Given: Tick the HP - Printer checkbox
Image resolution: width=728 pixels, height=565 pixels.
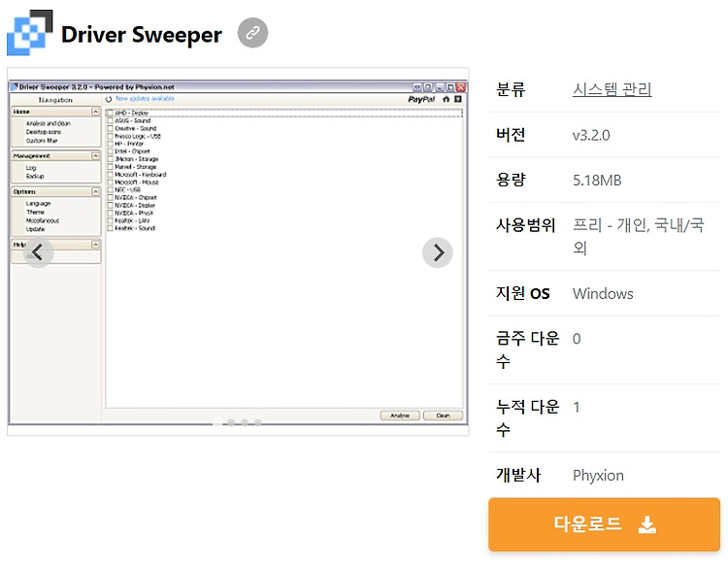Looking at the screenshot, I should (x=110, y=144).
